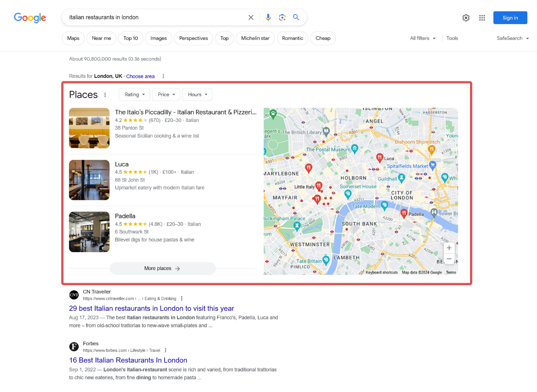Click the voice search microphone icon
Image resolution: width=537 pixels, height=392 pixels.
[268, 17]
